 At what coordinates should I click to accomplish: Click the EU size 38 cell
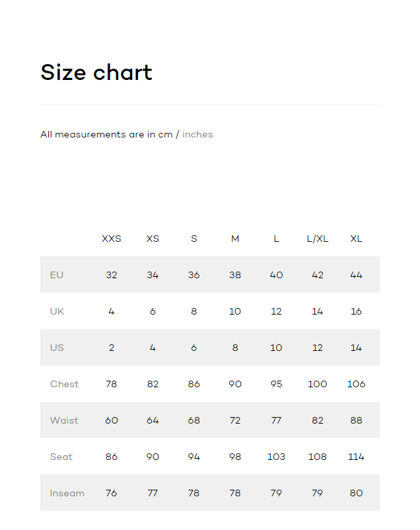click(235, 275)
